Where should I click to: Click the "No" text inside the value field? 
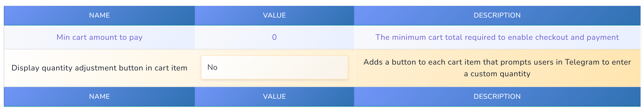click(x=212, y=67)
